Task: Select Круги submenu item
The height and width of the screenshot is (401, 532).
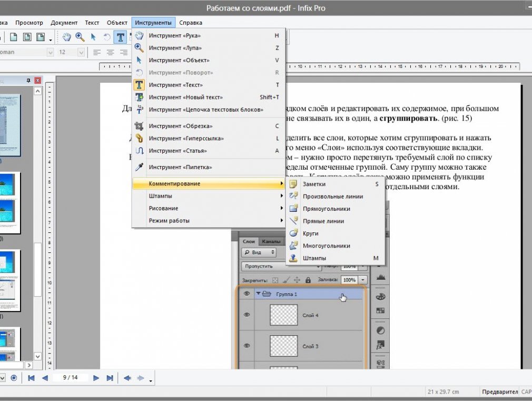Action: tap(336, 233)
